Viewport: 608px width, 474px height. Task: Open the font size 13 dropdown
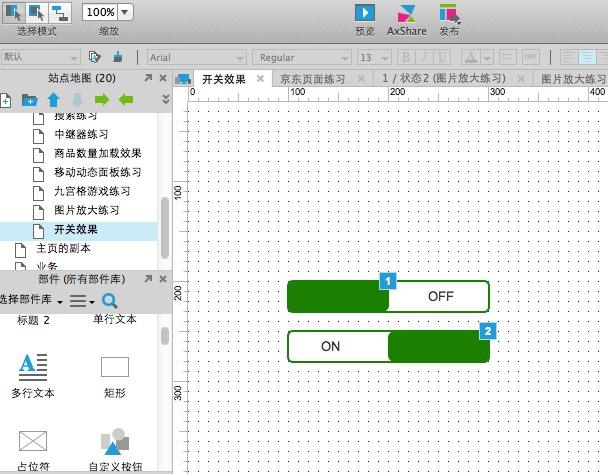click(374, 58)
